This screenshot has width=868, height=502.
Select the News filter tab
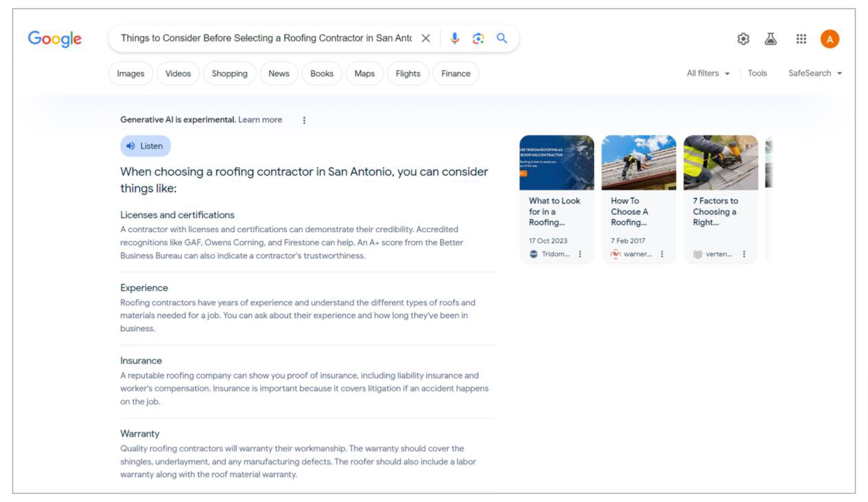click(279, 73)
